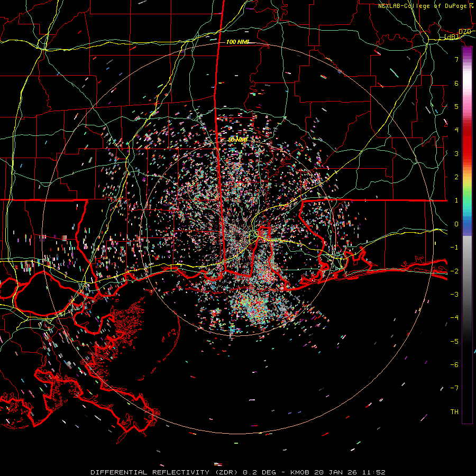Select the "4" value on the color scale
Viewport: 476px width, 476px height.
(x=456, y=130)
